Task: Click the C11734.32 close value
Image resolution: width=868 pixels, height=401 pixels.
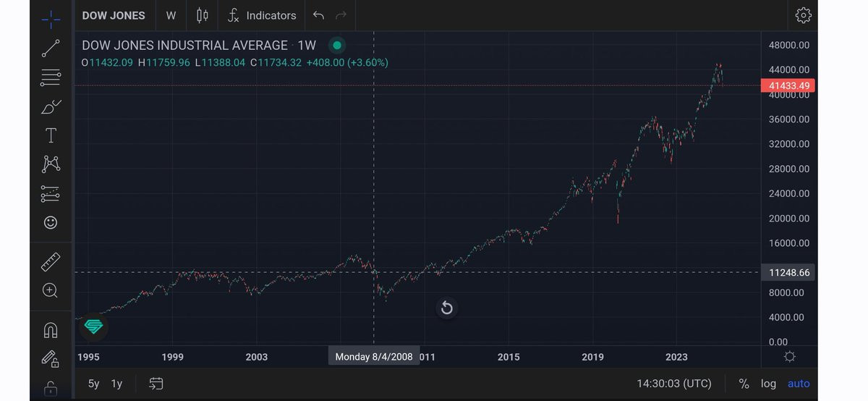Action: pos(276,63)
